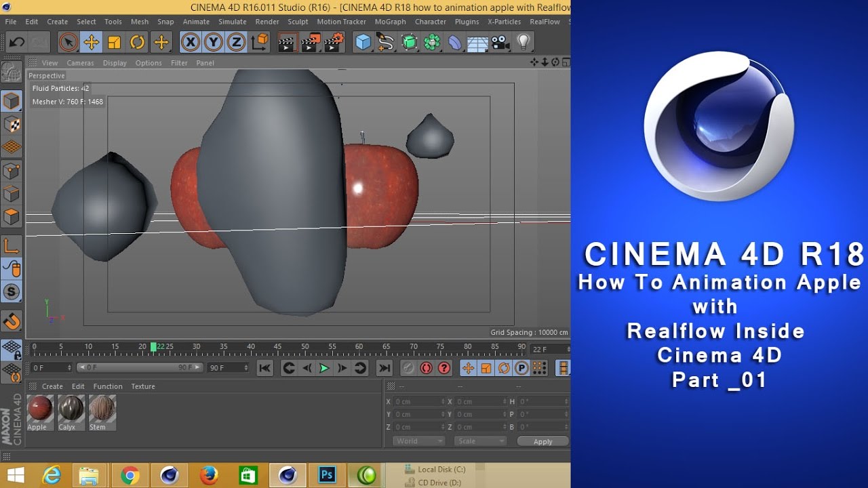Click the X position 0 cm field

tap(420, 402)
